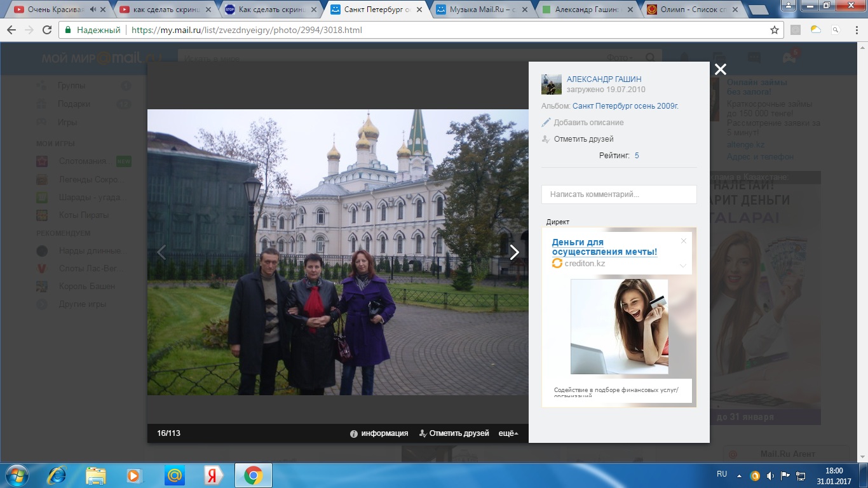Focus the Написать комментарий field
This screenshot has width=868, height=488.
click(619, 194)
